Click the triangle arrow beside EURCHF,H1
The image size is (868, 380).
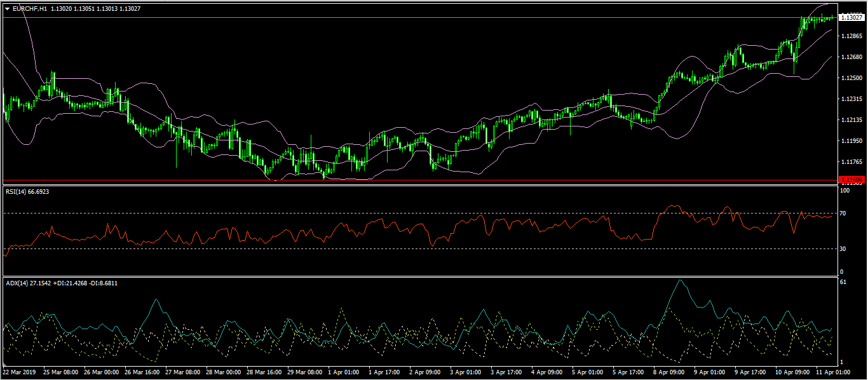tap(7, 8)
